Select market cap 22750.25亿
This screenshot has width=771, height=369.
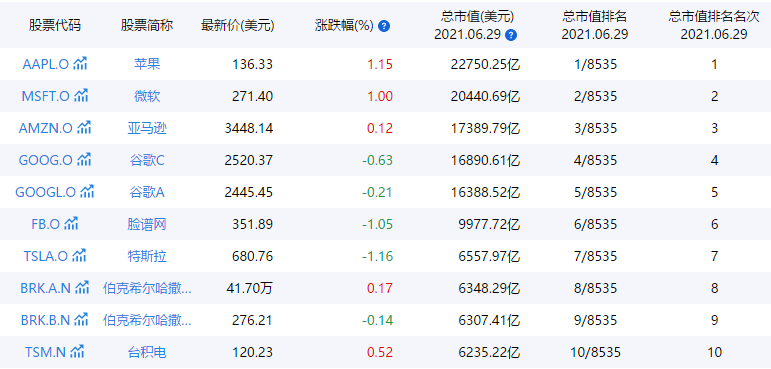click(485, 64)
